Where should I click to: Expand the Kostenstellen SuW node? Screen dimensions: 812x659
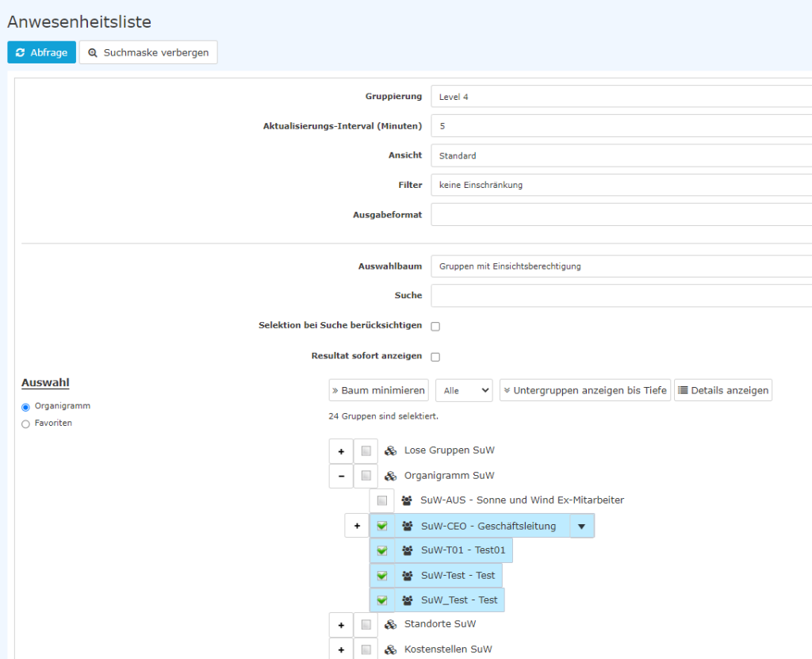click(341, 649)
